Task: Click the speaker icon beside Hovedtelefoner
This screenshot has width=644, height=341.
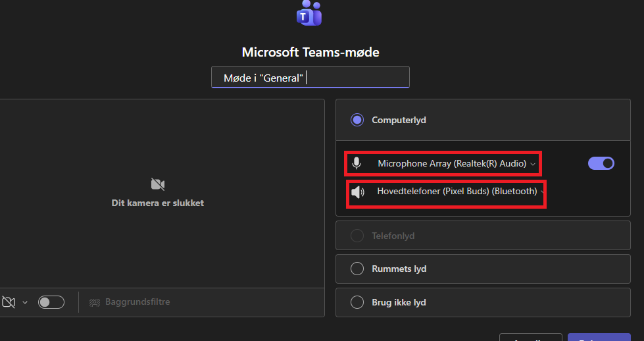Action: pyautogui.click(x=357, y=192)
